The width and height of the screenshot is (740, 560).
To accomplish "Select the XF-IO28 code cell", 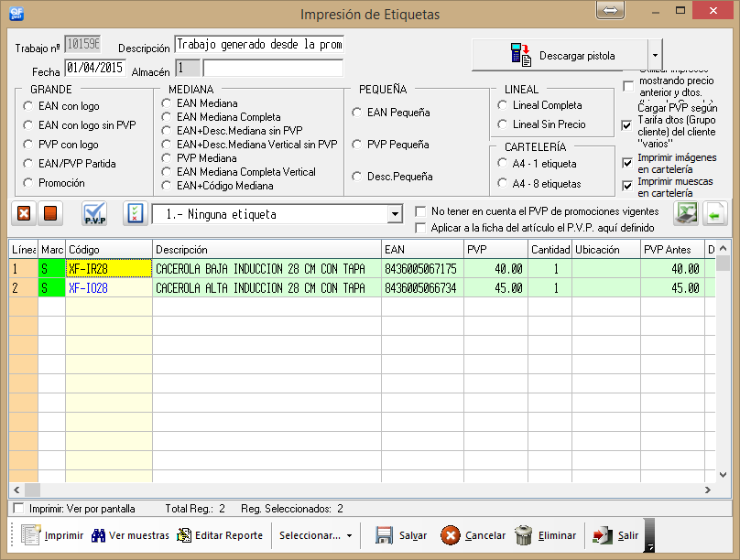I will coord(109,288).
